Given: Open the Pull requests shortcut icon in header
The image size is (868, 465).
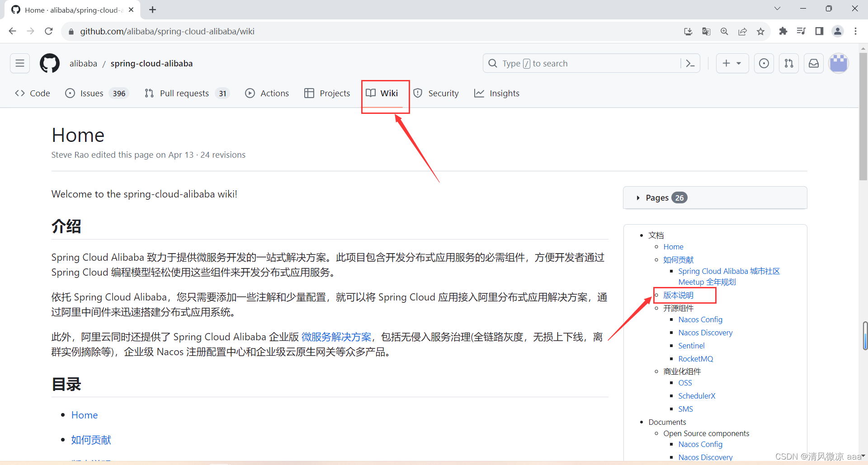Looking at the screenshot, I should point(789,63).
